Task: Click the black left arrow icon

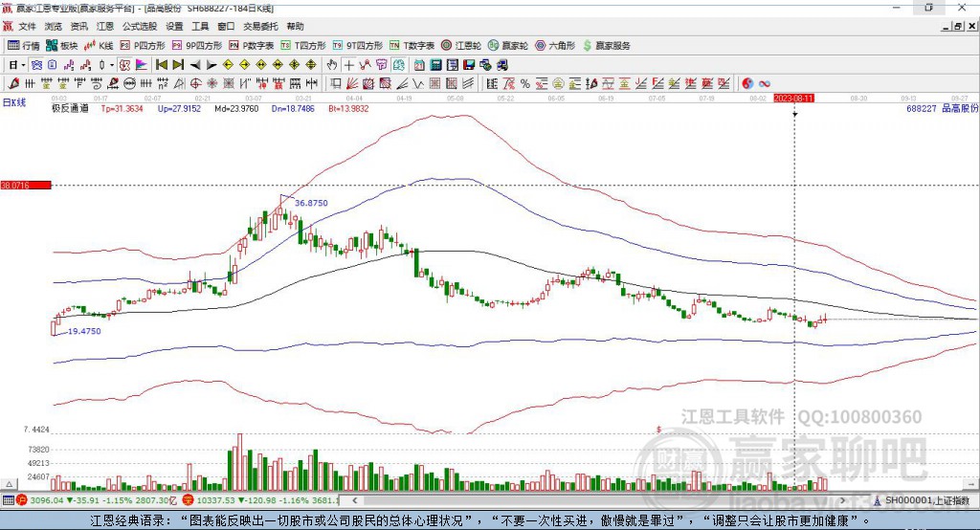Action: (195, 65)
